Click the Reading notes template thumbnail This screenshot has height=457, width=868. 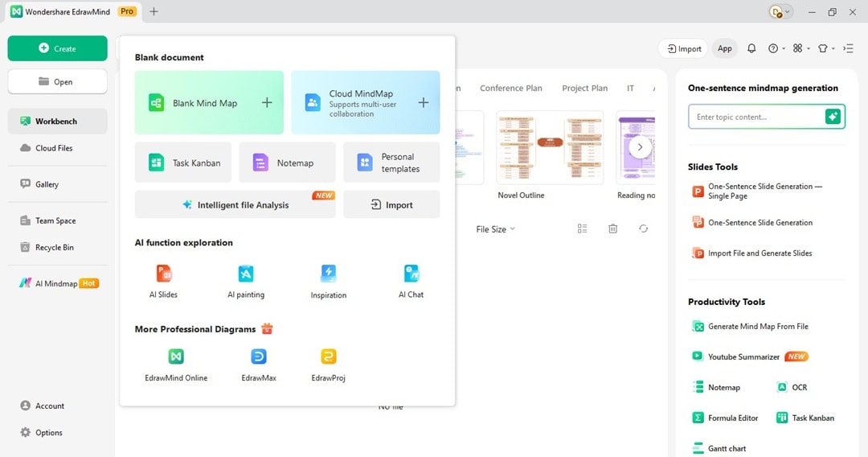click(x=636, y=147)
